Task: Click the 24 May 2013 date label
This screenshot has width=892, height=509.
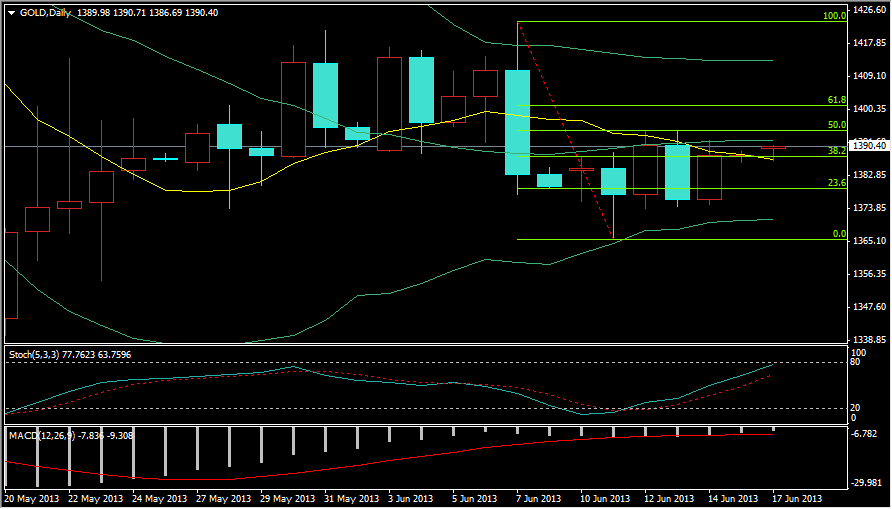Action: (161, 498)
